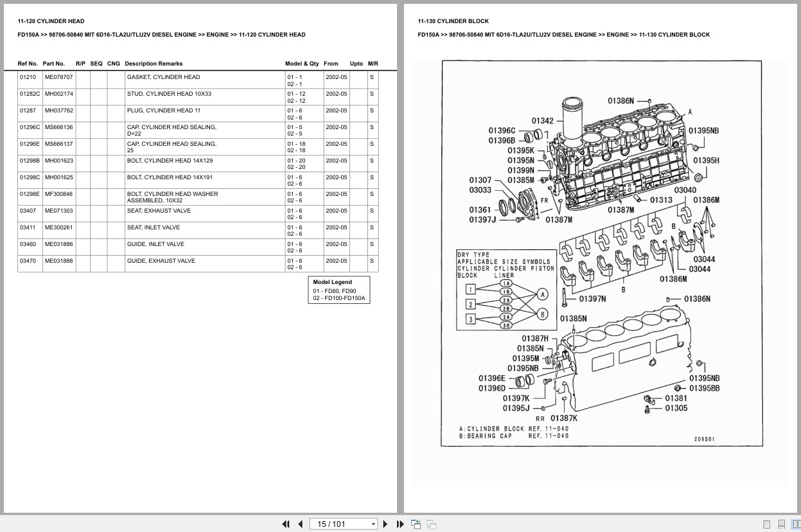Click diagram label 01397K
The width and height of the screenshot is (801, 532).
click(516, 398)
